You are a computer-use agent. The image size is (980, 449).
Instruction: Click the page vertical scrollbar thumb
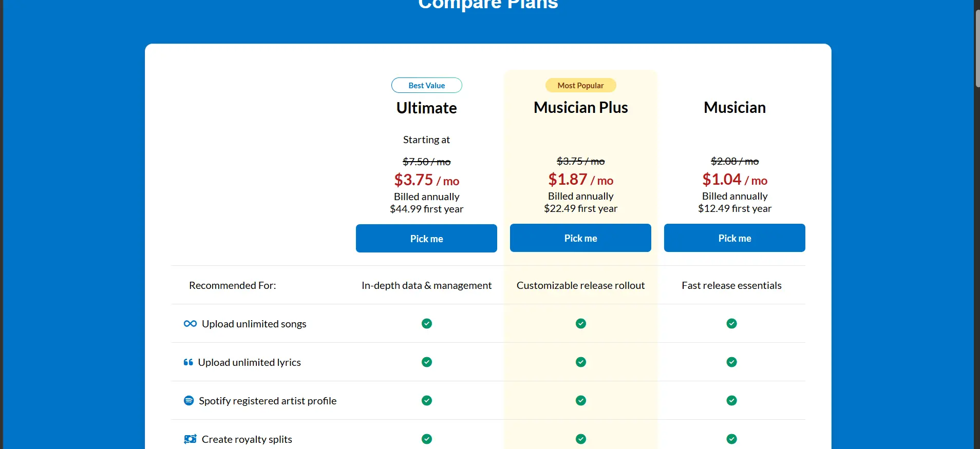click(x=977, y=49)
